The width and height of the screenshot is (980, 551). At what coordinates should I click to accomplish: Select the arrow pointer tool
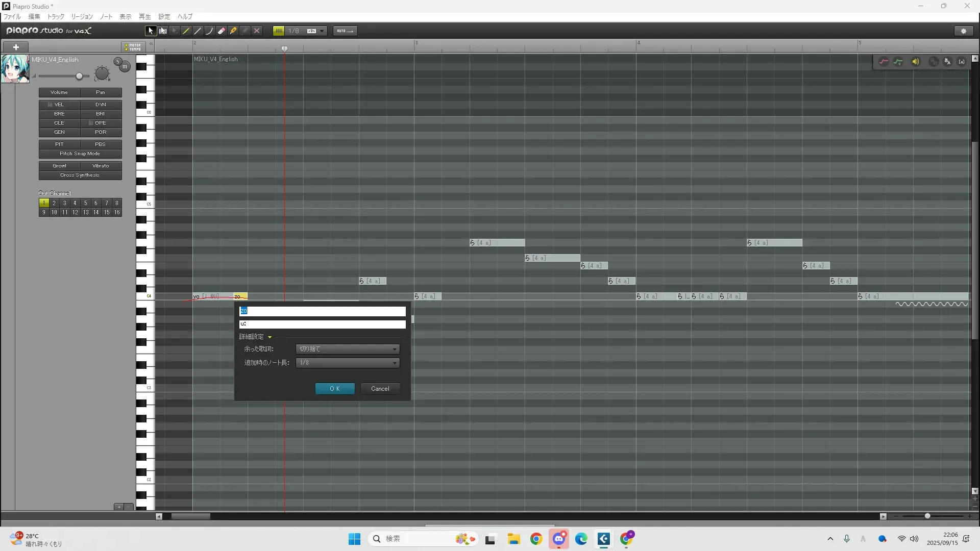click(150, 31)
